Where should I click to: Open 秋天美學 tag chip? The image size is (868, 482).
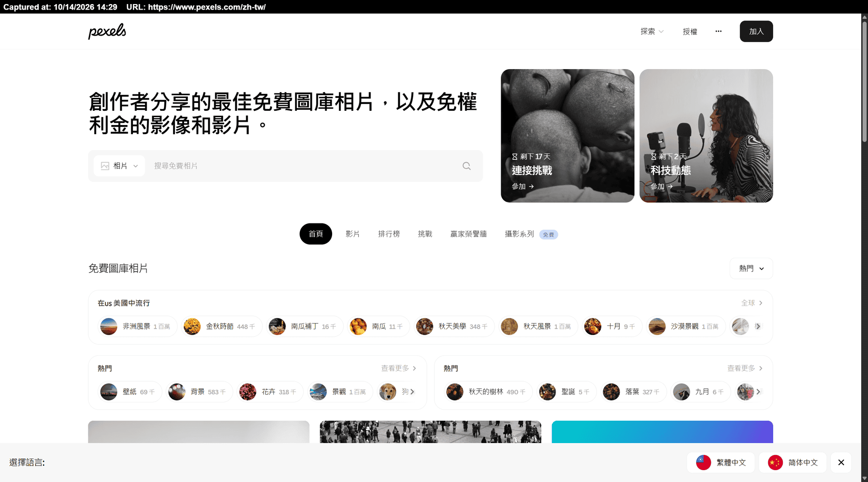[454, 326]
